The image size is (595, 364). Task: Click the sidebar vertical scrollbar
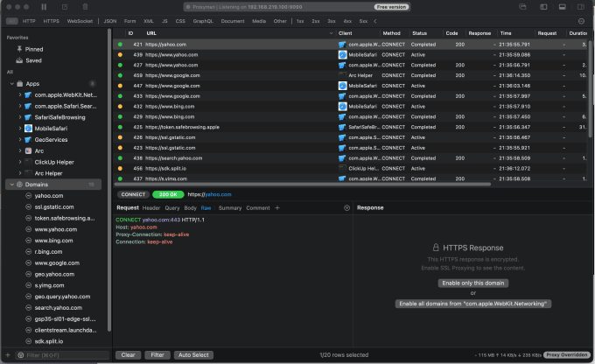(x=109, y=180)
